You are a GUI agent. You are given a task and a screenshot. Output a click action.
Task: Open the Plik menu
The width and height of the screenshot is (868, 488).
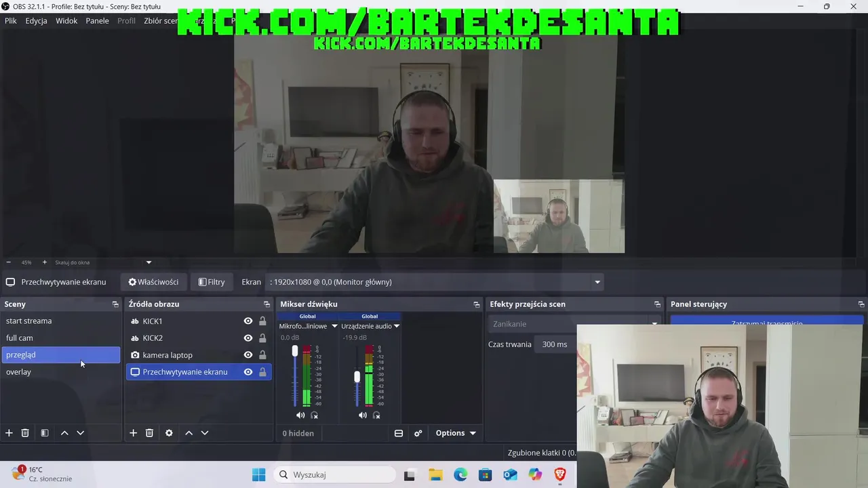11,21
